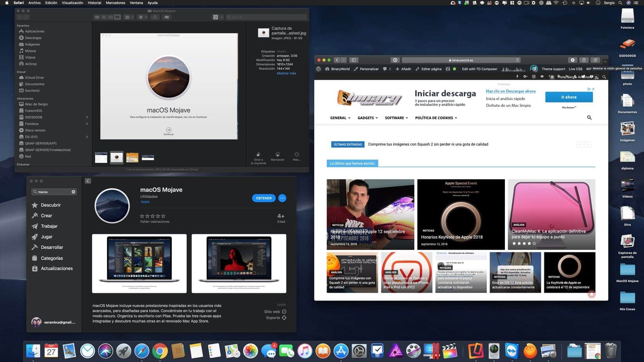Clear the App Store search field
Screen dimensions: 644x362
click(73, 192)
